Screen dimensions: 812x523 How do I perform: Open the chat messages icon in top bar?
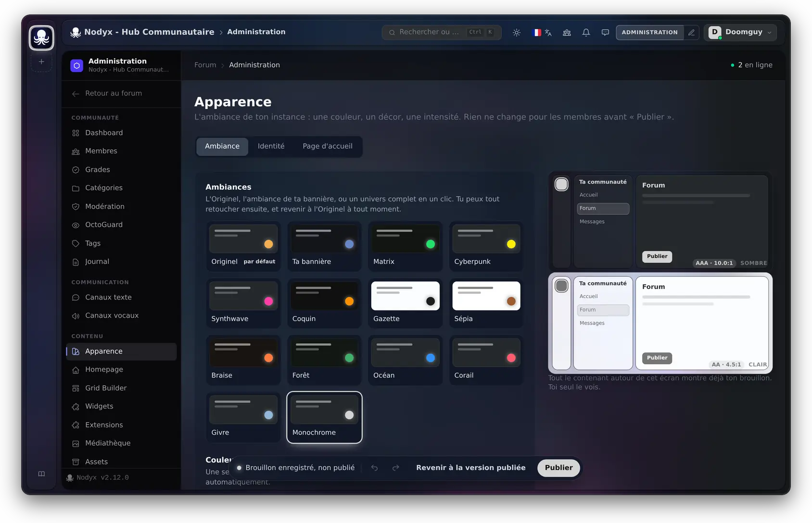[605, 33]
